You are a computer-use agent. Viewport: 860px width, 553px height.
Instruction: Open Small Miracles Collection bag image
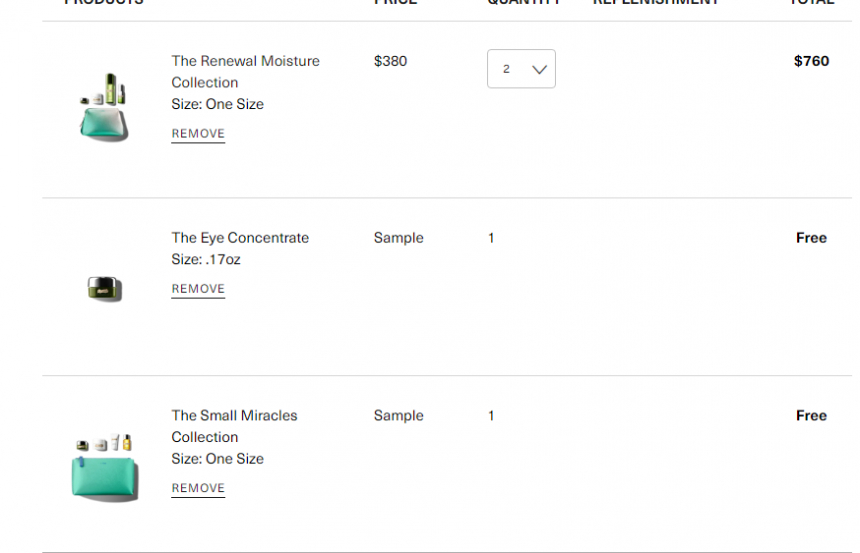[104, 467]
